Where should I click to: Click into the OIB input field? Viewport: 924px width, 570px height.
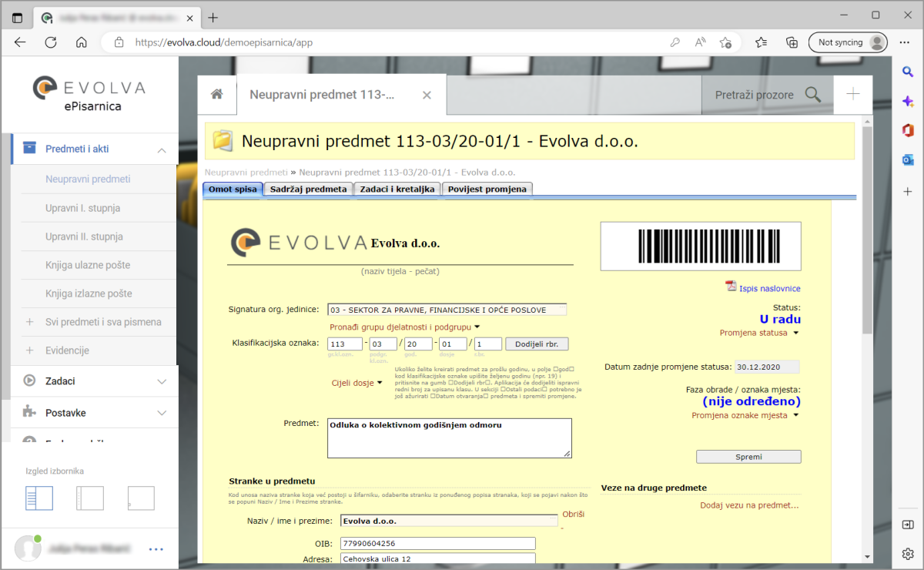[x=437, y=543]
